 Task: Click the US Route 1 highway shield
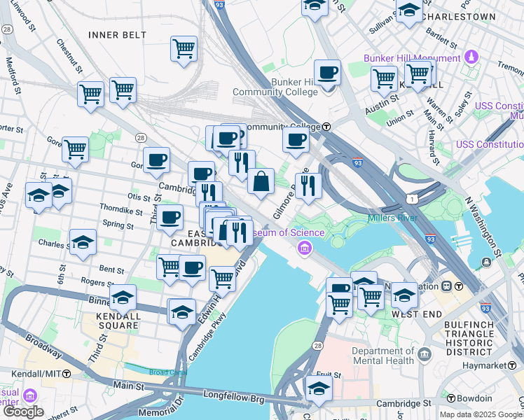[412, 199]
